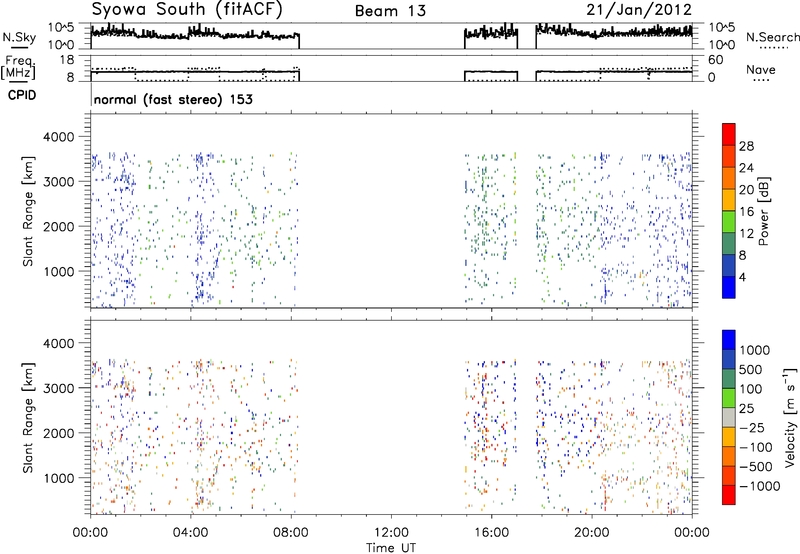
Task: Click the blue 1000 velocity swatch
Action: (x=729, y=340)
